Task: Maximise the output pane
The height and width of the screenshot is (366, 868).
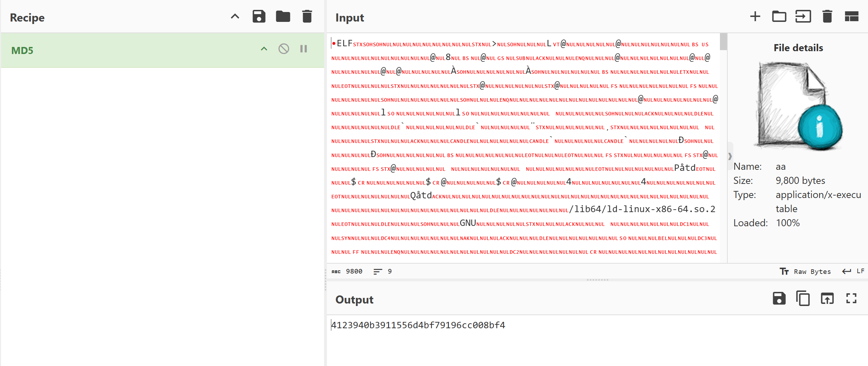Action: [x=851, y=299]
